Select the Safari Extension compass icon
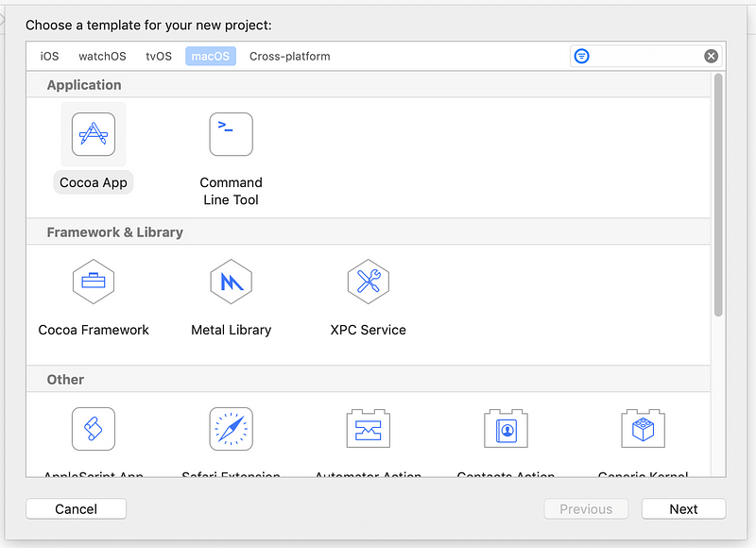 (x=231, y=429)
